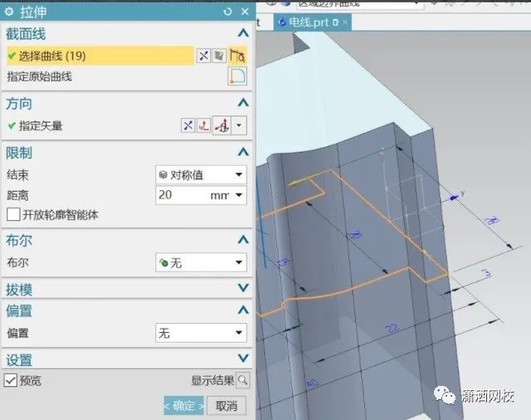Click the gear settings icon in 拉伸 dialog title
531x420 pixels.
pyautogui.click(x=9, y=12)
